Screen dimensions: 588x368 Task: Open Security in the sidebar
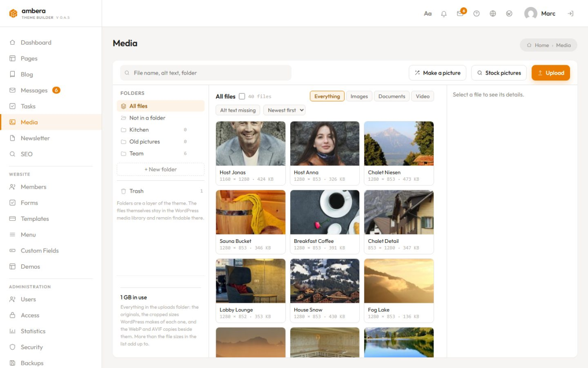51,347
